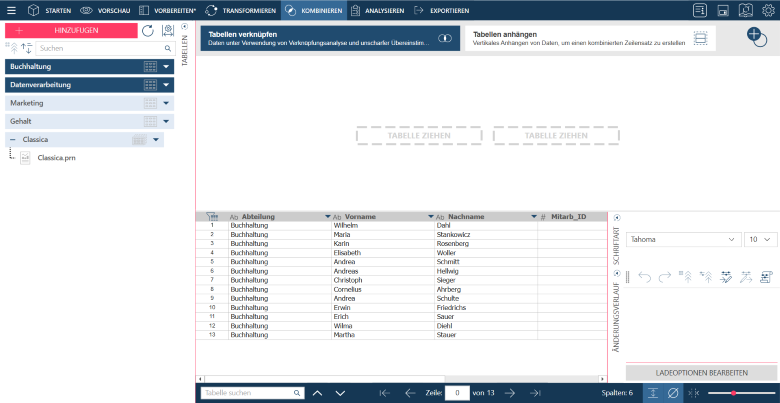Toggle the row height fit icon
780x403 pixels.
click(x=651, y=393)
